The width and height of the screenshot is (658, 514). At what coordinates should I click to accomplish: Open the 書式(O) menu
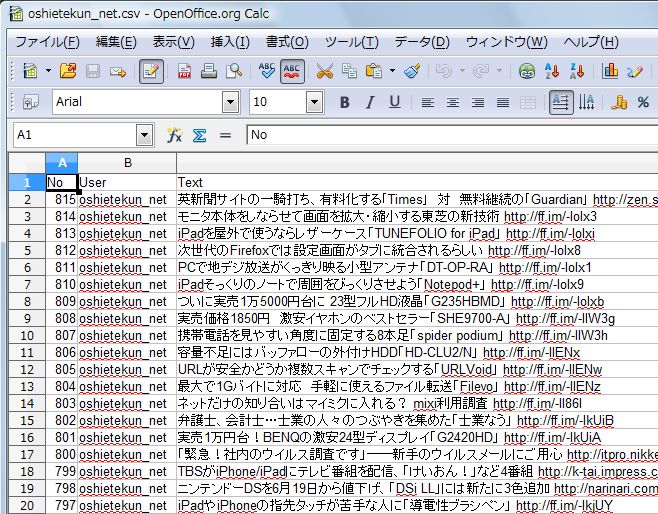[x=287, y=42]
